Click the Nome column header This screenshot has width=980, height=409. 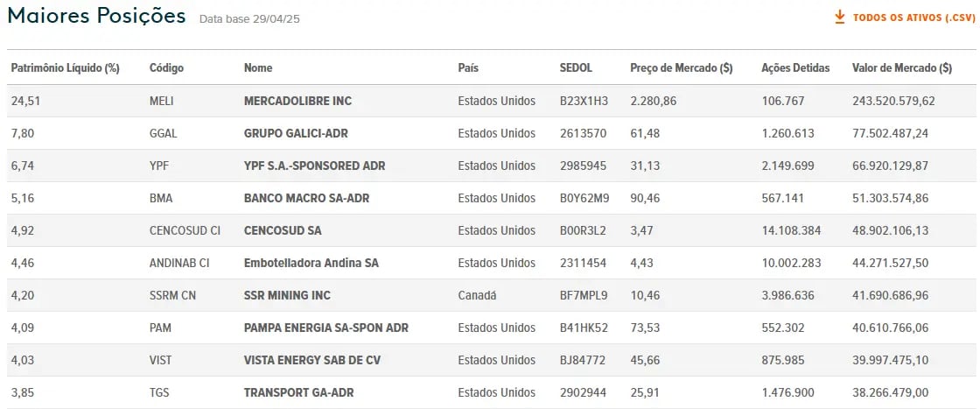pos(258,67)
